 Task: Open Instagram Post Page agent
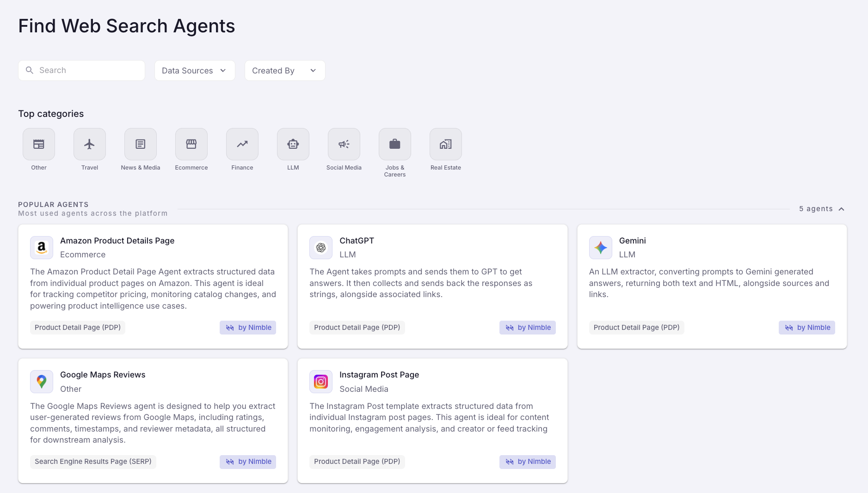pos(379,375)
